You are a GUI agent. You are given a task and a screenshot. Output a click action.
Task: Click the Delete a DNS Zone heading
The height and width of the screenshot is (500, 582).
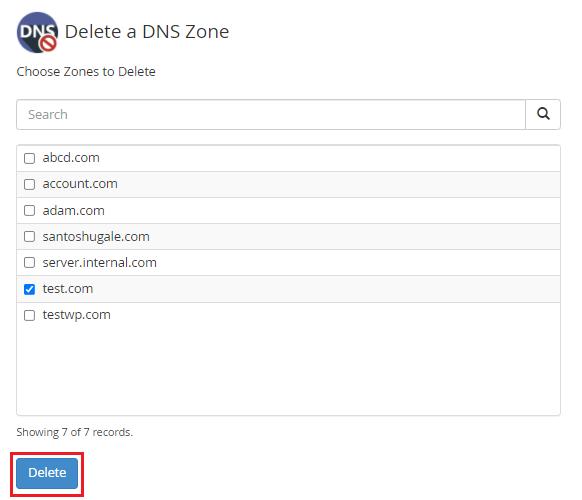[x=147, y=32]
